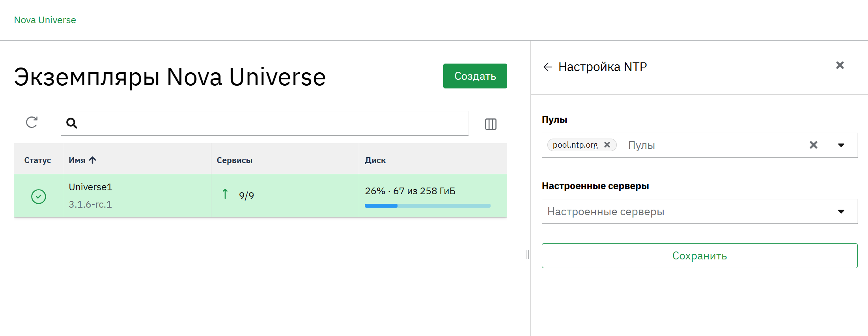Go back from the NTP settings panel

click(548, 67)
